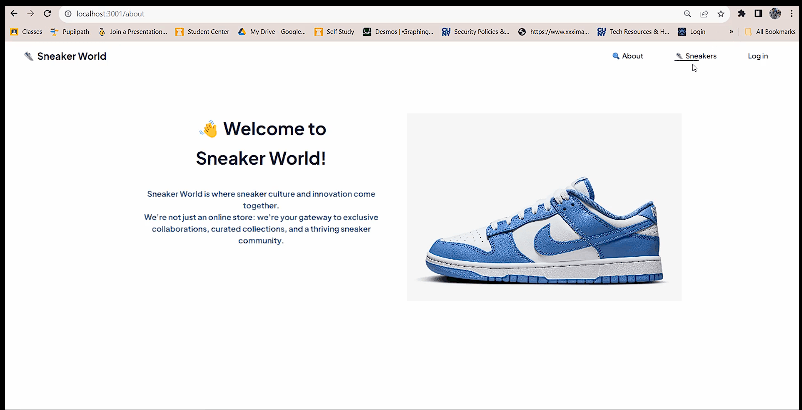
Task: Open the My Drive - Google bookmark
Action: [x=272, y=32]
